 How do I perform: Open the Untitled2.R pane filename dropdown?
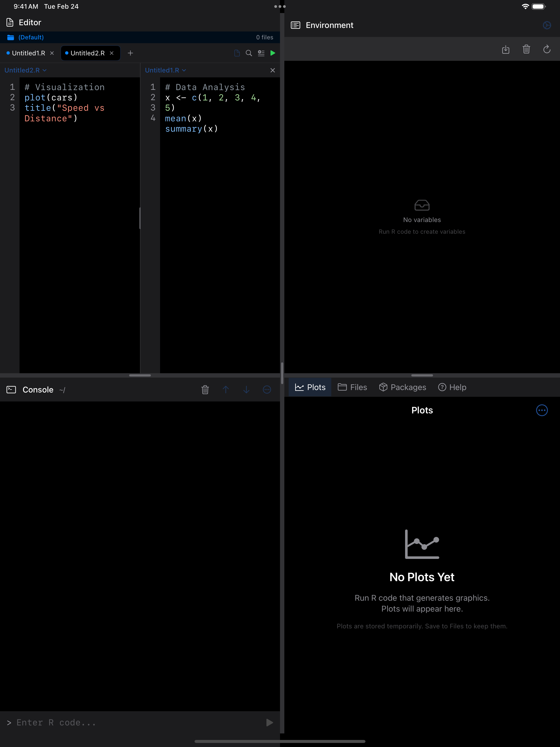(x=25, y=70)
